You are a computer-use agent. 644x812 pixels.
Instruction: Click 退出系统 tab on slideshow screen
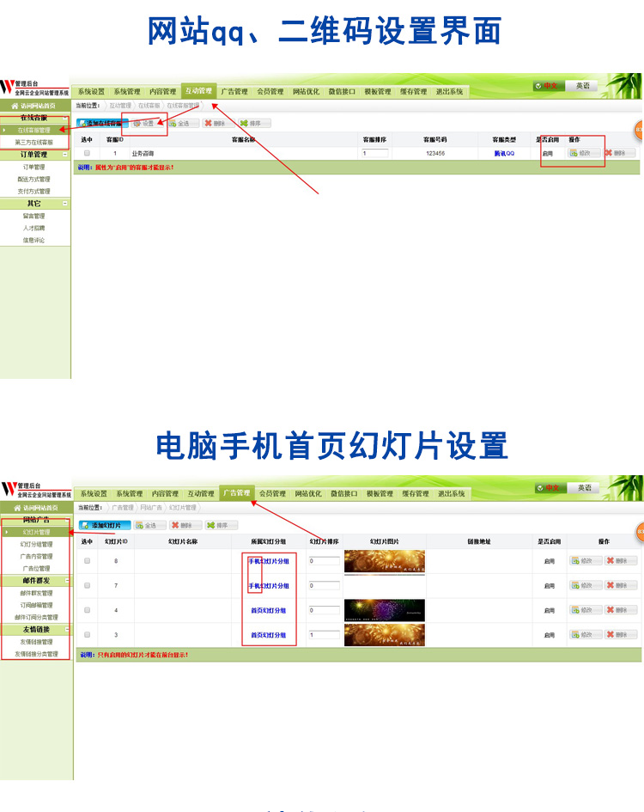pos(452,494)
